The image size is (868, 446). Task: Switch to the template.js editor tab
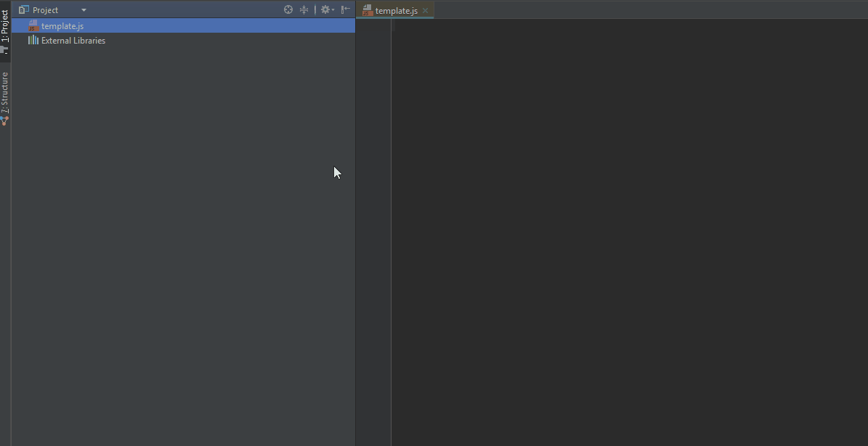tap(396, 11)
